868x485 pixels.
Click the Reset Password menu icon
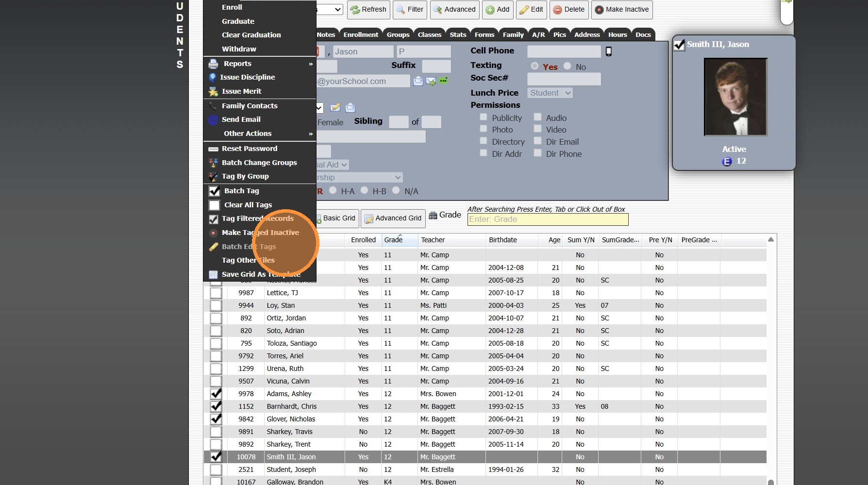pyautogui.click(x=213, y=149)
